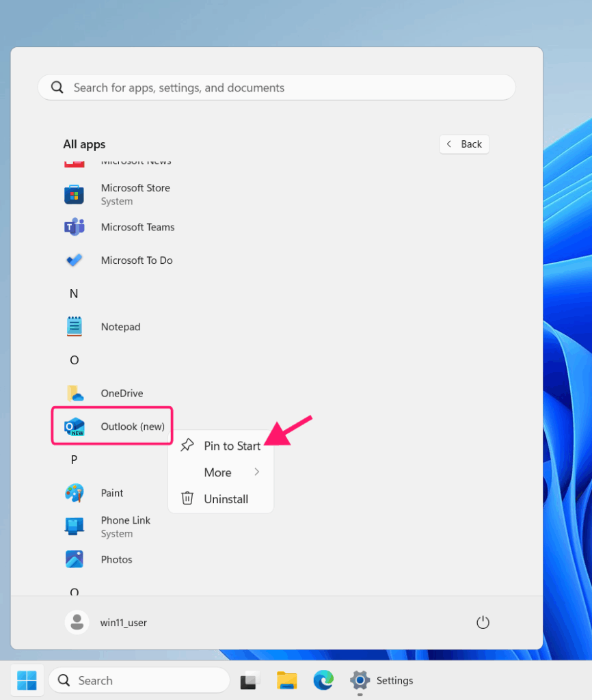Viewport: 592px width, 700px height.
Task: Click the win11_user account name
Action: (124, 622)
